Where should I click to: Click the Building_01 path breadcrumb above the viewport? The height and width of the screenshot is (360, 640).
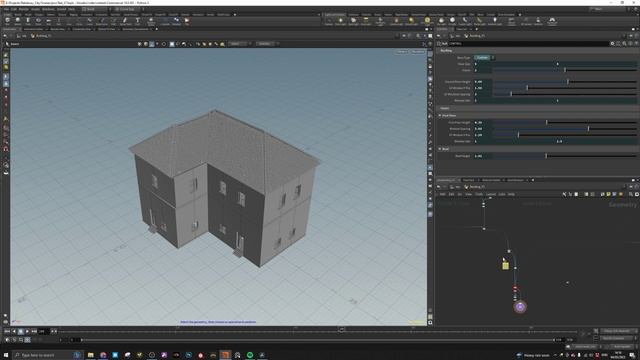point(42,36)
